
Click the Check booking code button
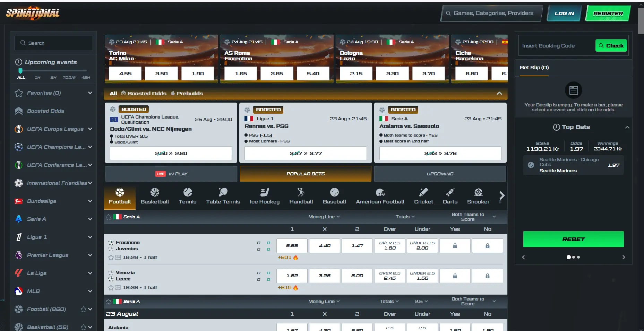coord(611,46)
